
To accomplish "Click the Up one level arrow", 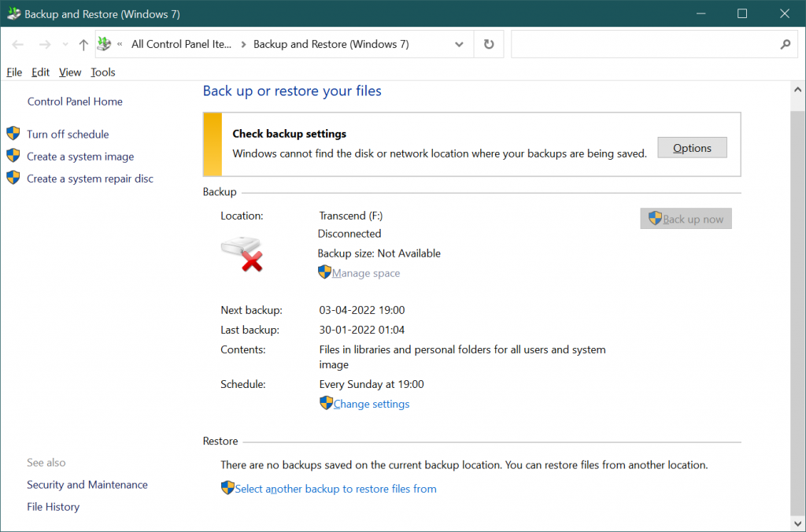I will [83, 43].
